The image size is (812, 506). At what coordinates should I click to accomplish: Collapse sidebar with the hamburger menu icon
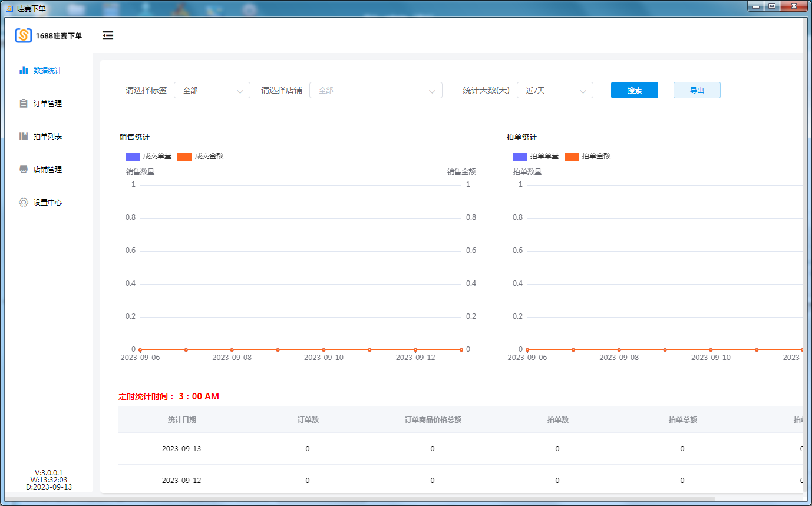[x=108, y=36]
